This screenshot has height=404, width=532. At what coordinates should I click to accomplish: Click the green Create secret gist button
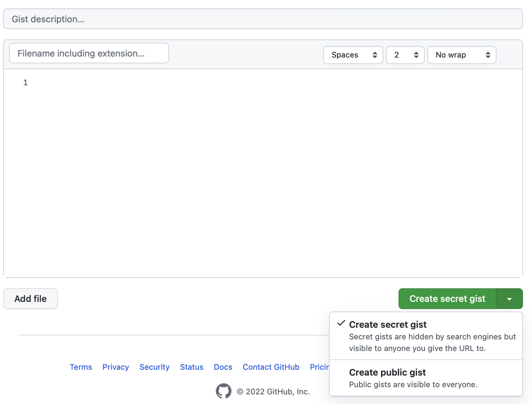[x=447, y=299]
